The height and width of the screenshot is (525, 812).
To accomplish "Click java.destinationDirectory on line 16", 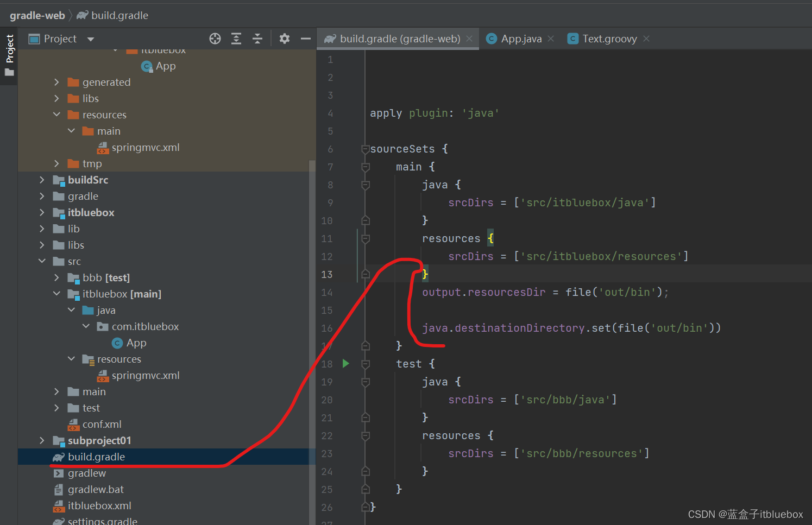I will pos(503,328).
